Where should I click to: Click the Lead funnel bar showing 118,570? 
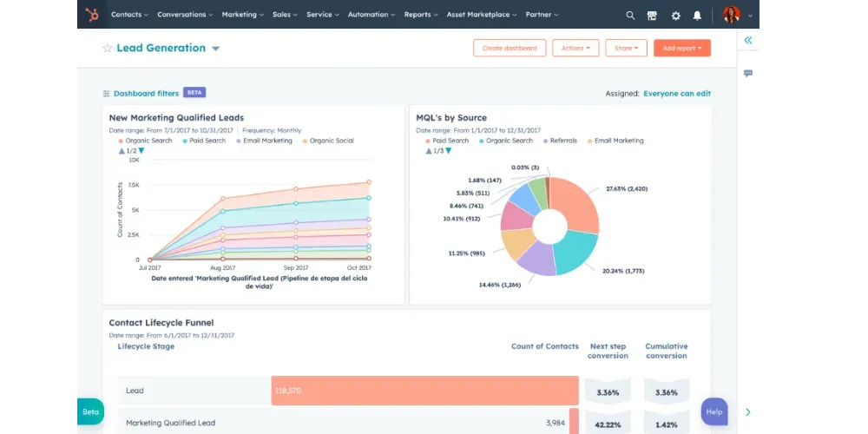click(x=424, y=391)
